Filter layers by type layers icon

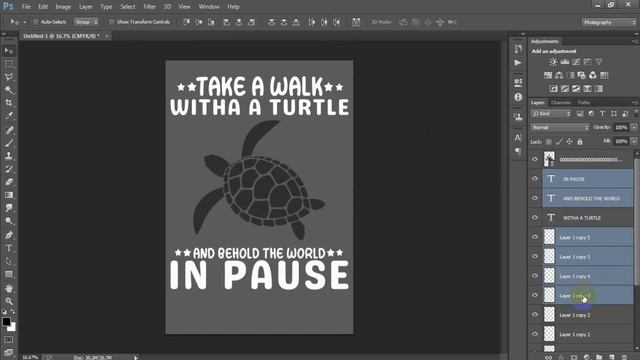[x=602, y=114]
